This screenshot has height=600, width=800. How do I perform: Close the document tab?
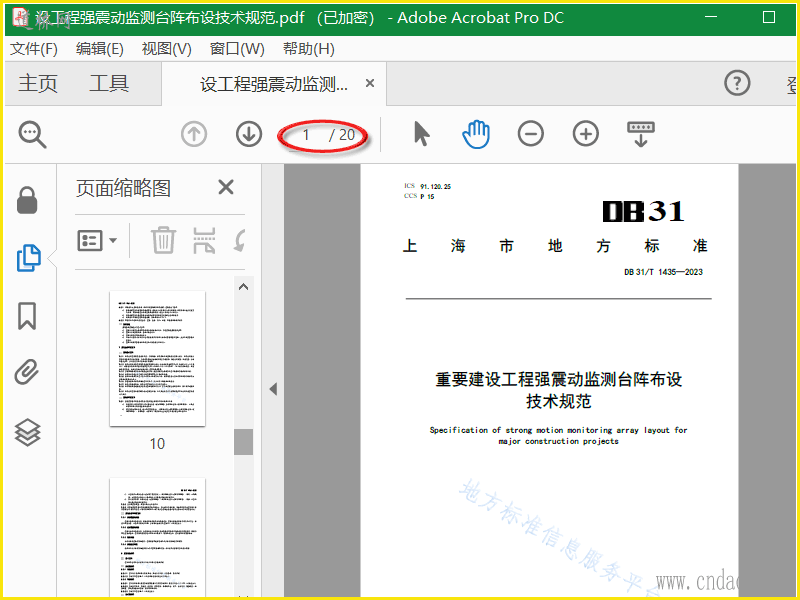370,83
